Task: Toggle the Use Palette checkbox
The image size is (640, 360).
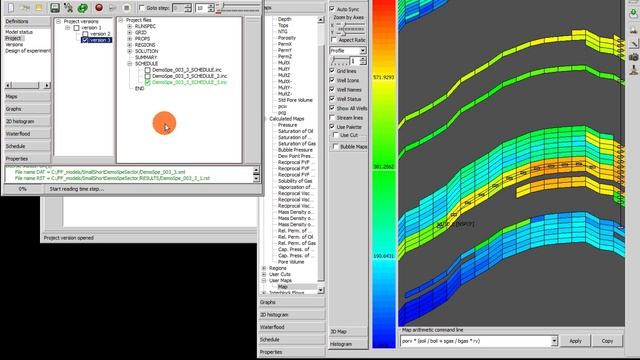Action: (332, 127)
